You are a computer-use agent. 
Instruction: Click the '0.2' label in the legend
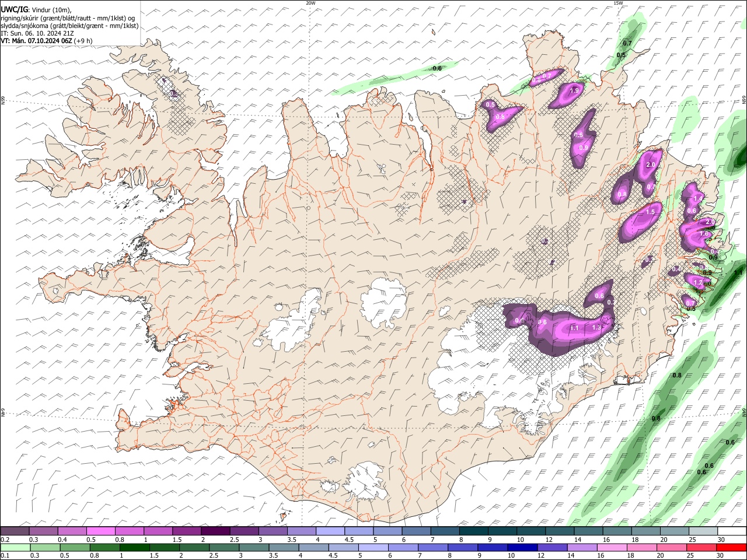tap(5, 540)
